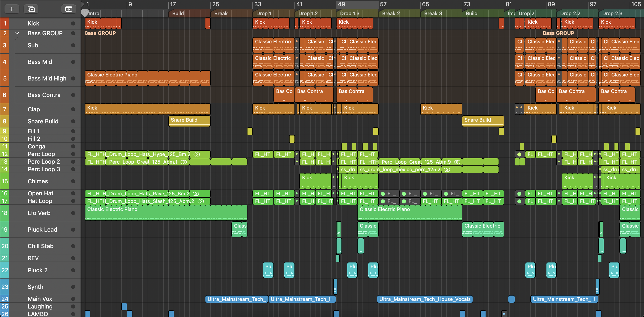This screenshot has width=644, height=317.
Task: Toggle the dot on the Lfo Verb track
Action: point(73,213)
